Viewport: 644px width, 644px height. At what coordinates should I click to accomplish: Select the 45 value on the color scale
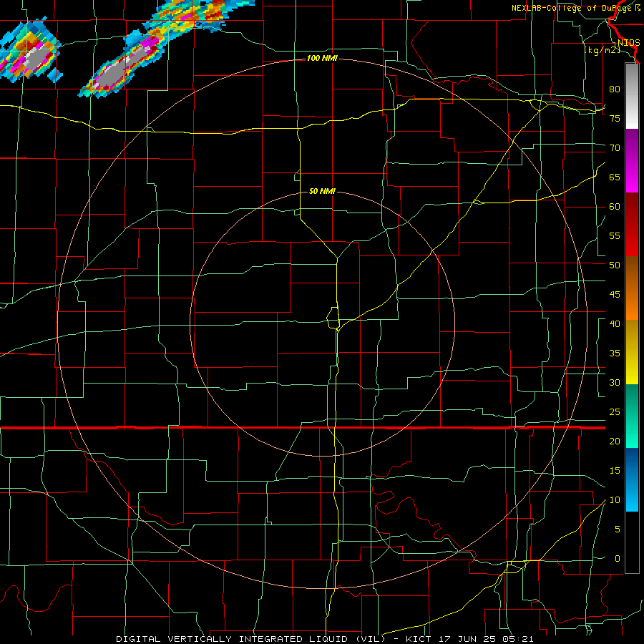tap(615, 295)
